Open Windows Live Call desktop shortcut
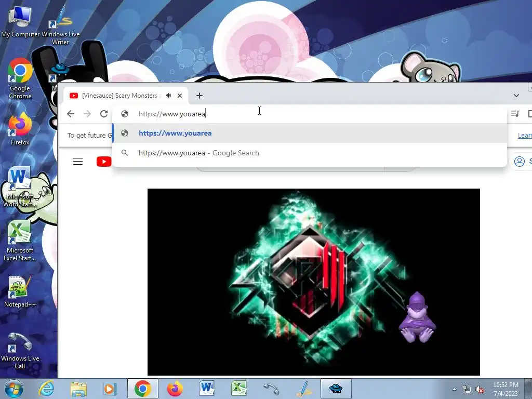The image size is (532, 399). click(20, 351)
